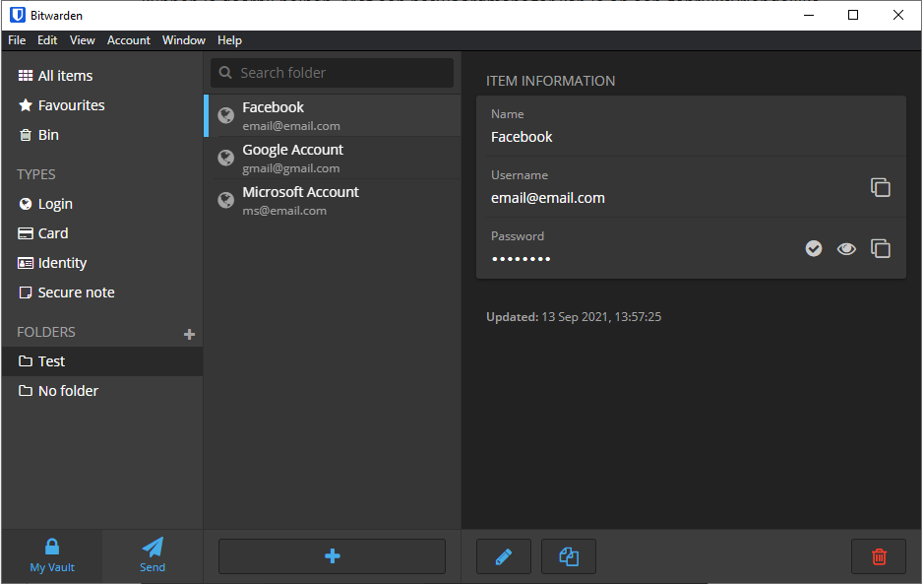Select the Facebook login item
This screenshot has width=924, height=584.
tap(333, 115)
